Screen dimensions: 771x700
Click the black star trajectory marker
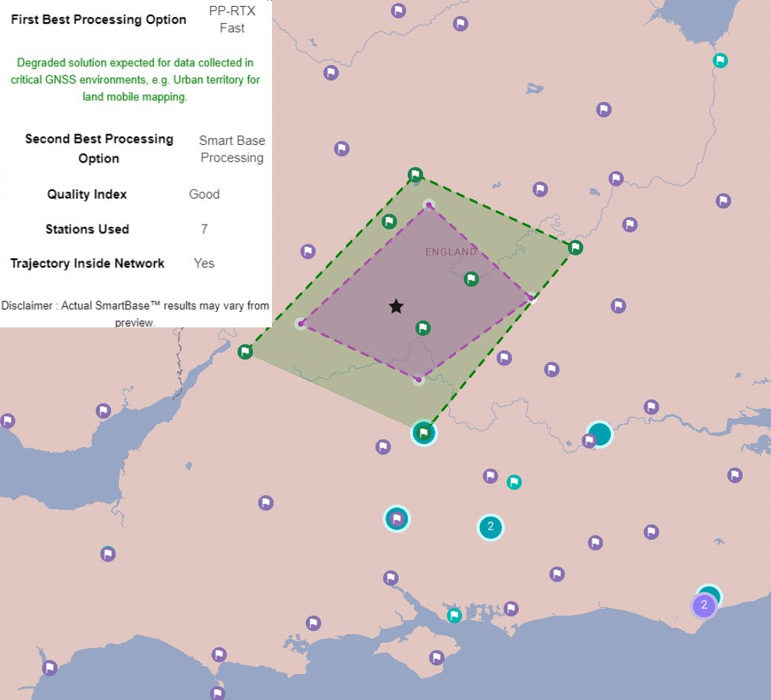click(x=395, y=306)
